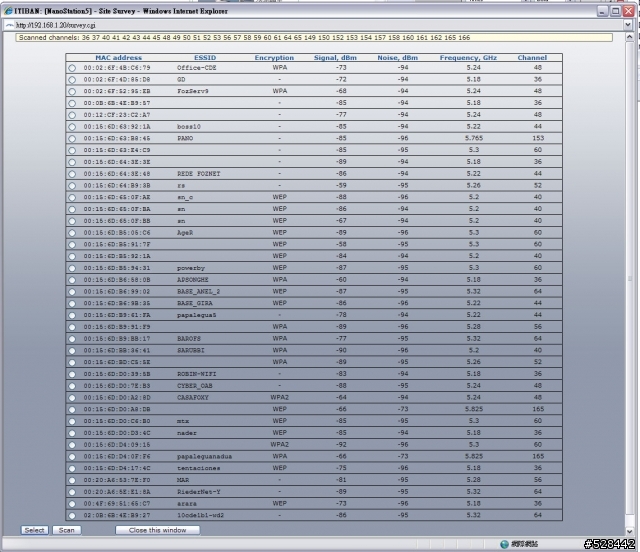
Task: Select radio button for powerby network
Action: tap(72, 268)
